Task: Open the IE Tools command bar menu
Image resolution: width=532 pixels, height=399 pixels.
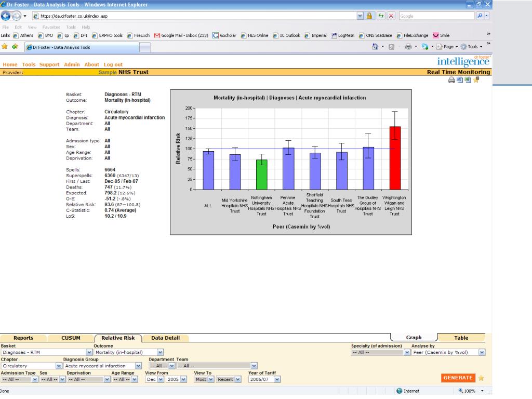Action: click(472, 47)
